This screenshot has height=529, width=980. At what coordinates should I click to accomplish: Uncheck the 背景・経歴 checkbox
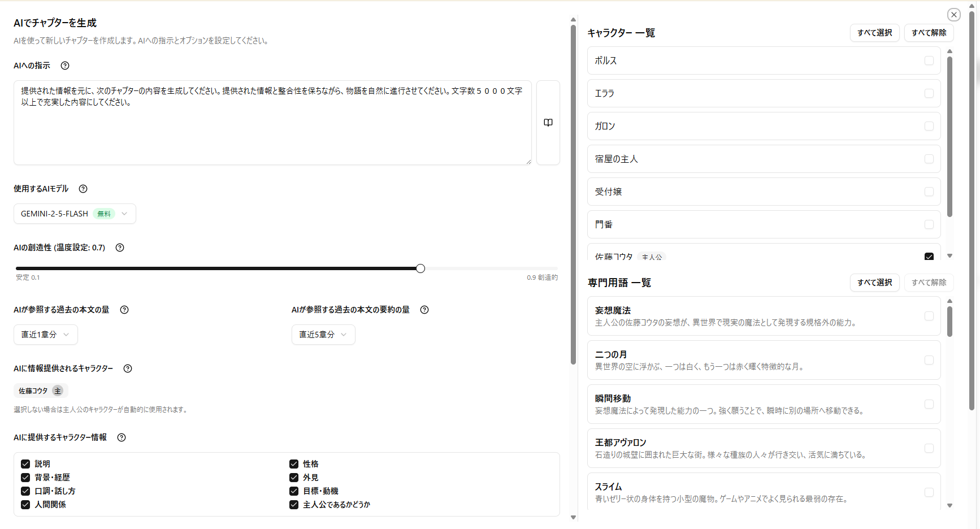pos(25,478)
